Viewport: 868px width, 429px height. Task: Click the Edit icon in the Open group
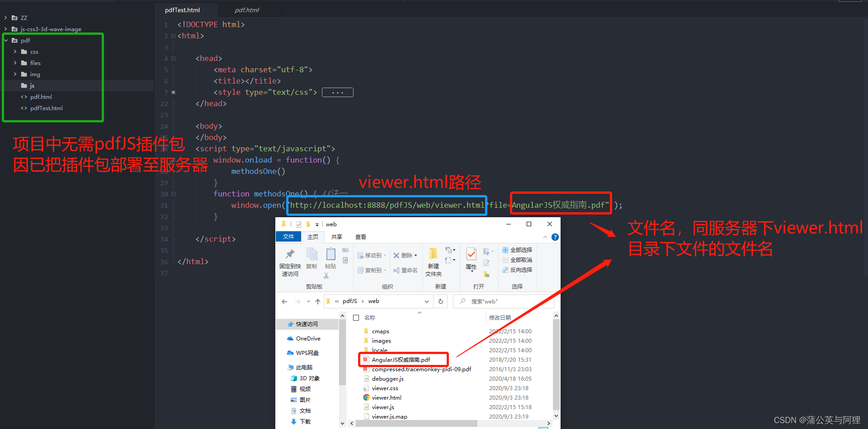486,263
